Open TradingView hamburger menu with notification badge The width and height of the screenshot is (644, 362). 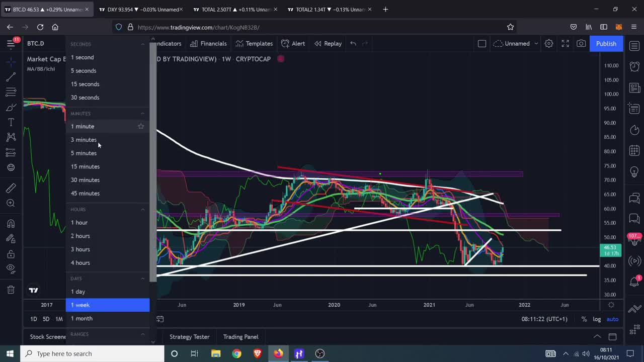(11, 43)
